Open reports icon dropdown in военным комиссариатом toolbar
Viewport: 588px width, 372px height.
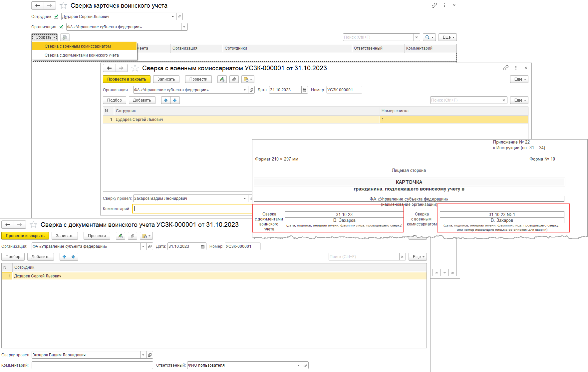coord(248,79)
